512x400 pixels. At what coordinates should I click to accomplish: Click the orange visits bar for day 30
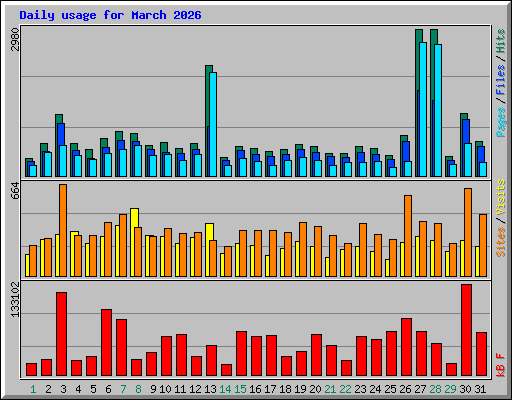tap(468, 232)
